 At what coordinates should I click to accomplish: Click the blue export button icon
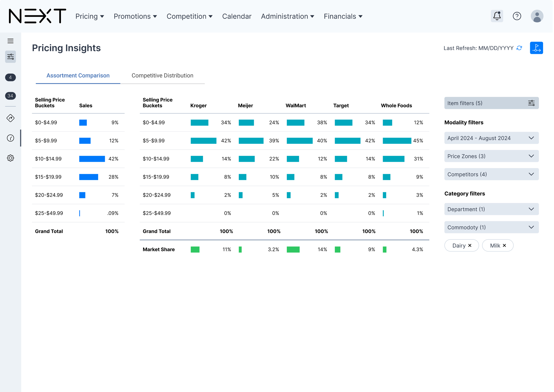[536, 48]
